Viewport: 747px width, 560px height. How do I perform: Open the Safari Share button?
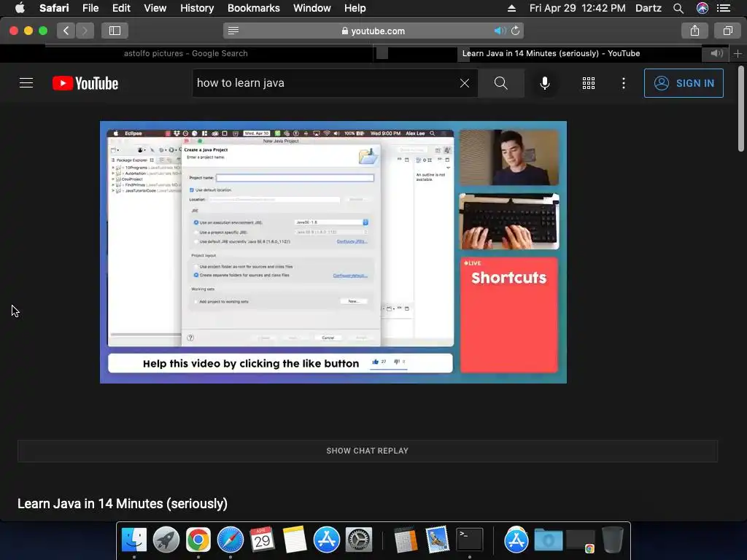(x=694, y=31)
